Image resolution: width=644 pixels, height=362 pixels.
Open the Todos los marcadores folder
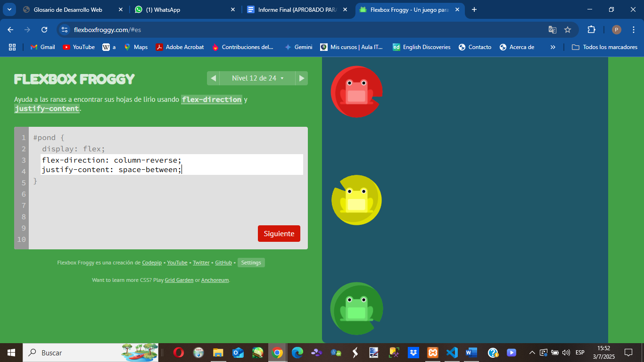point(604,47)
